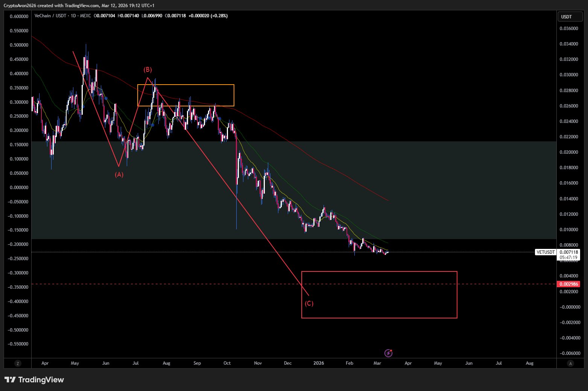588x391 pixels.
Task: Select the (C) wave label
Action: 309,303
